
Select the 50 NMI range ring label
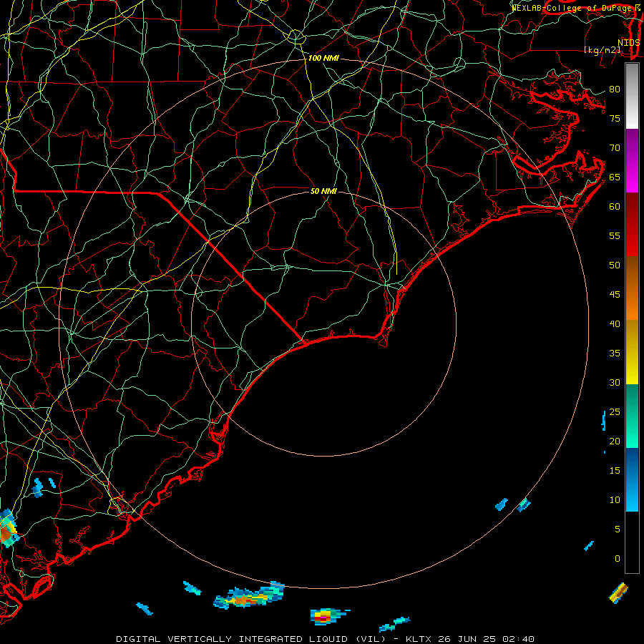323,191
